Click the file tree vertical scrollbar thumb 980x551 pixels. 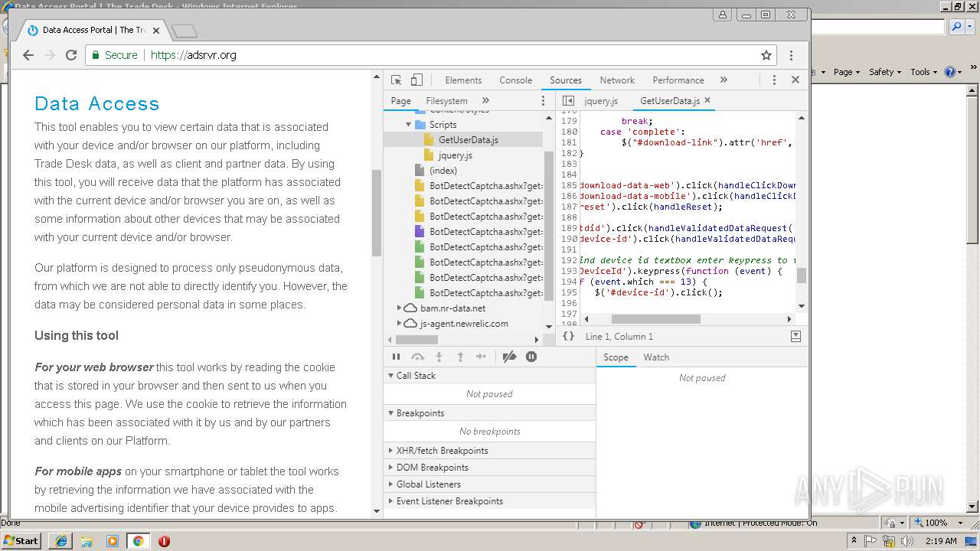tap(548, 224)
